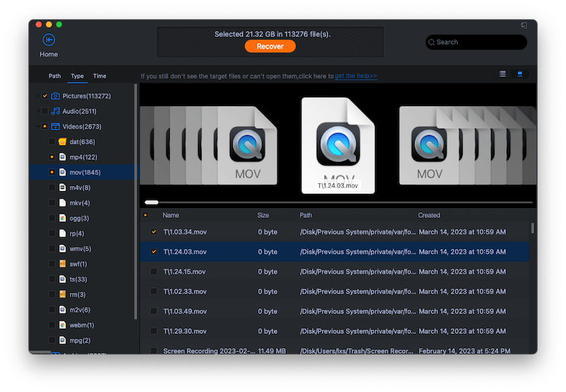Collapse the Videos tree node
This screenshot has height=392, width=566.
[38, 127]
